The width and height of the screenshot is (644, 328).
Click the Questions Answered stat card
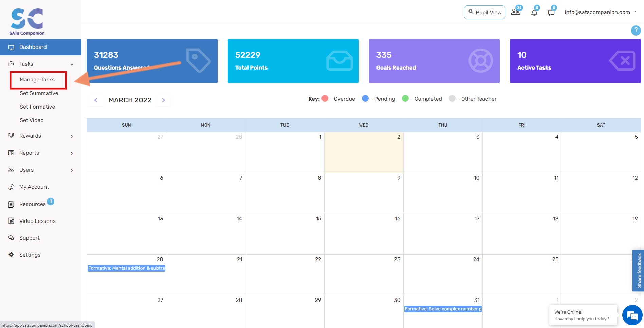pos(152,61)
